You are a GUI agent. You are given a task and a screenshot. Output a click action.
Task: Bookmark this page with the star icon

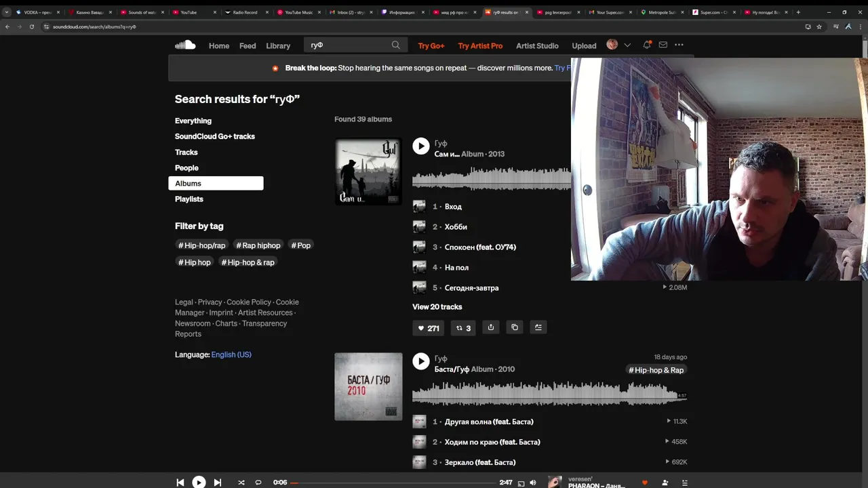pyautogui.click(x=819, y=26)
